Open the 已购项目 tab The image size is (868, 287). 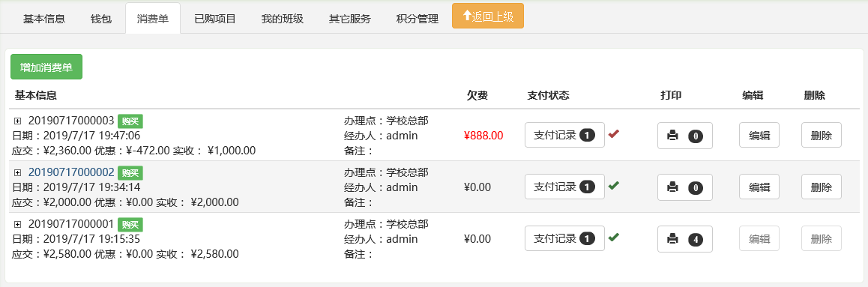[215, 18]
